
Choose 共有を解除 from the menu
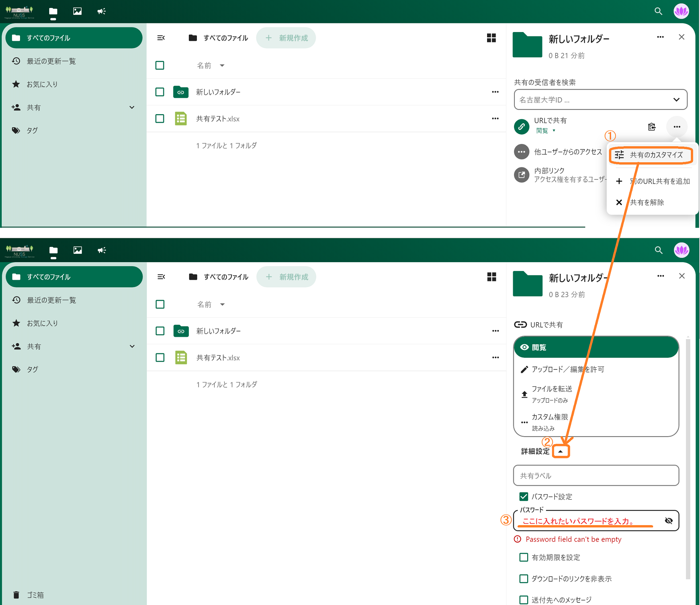click(x=646, y=202)
